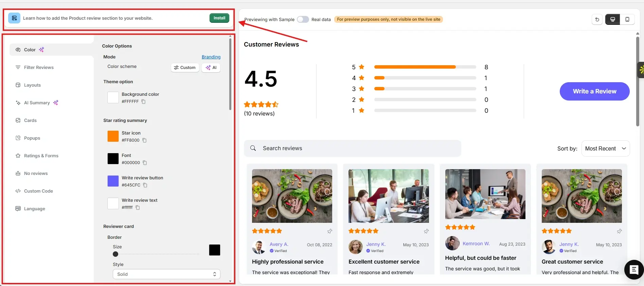Image resolution: width=644 pixels, height=286 pixels.
Task: Copy the Font color code #000000
Action: tap(145, 163)
